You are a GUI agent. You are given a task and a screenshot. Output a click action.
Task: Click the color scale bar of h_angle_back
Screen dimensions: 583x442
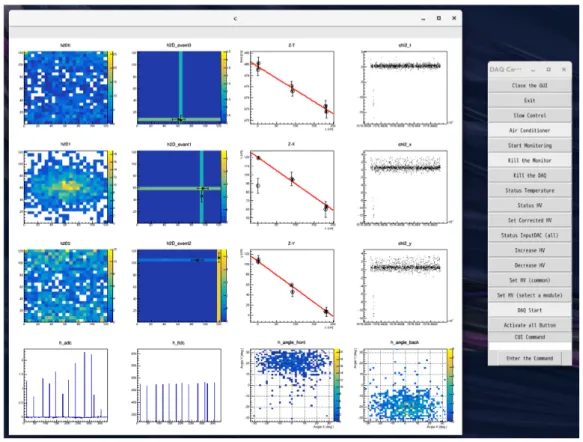(x=450, y=385)
